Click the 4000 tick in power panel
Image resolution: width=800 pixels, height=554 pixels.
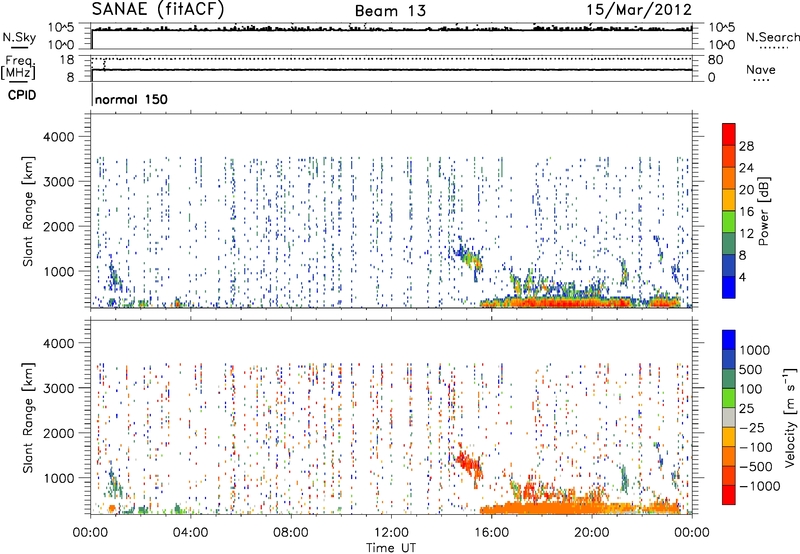point(58,137)
